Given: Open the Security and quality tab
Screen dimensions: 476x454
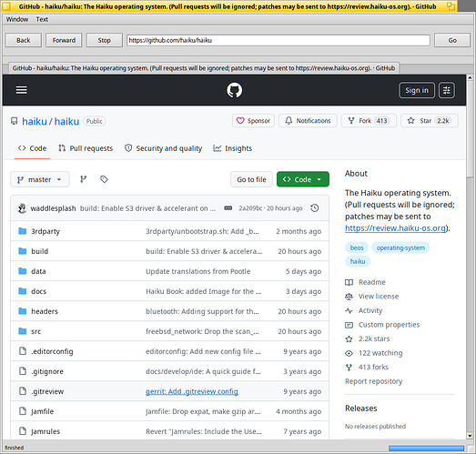Looking at the screenshot, I should pyautogui.click(x=163, y=148).
